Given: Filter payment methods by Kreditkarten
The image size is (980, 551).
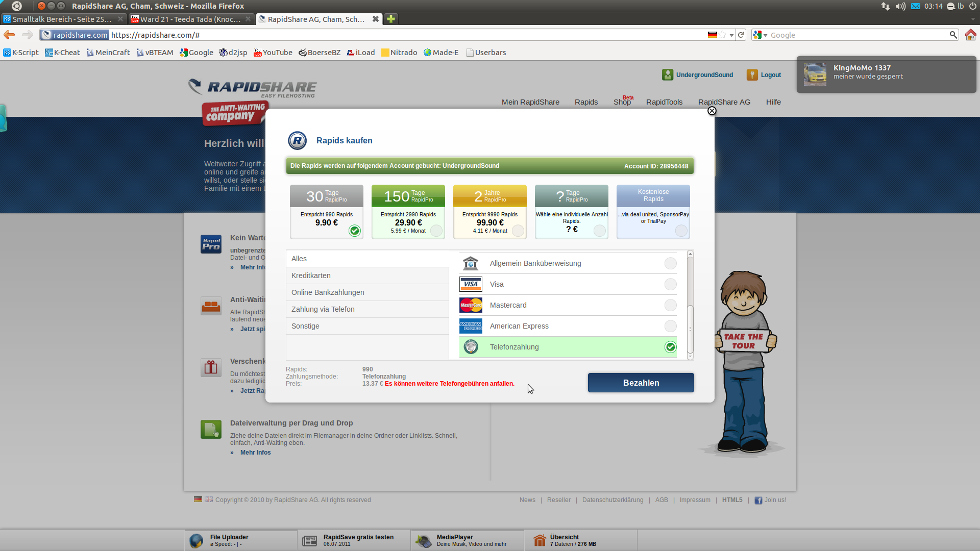Looking at the screenshot, I should coord(367,275).
